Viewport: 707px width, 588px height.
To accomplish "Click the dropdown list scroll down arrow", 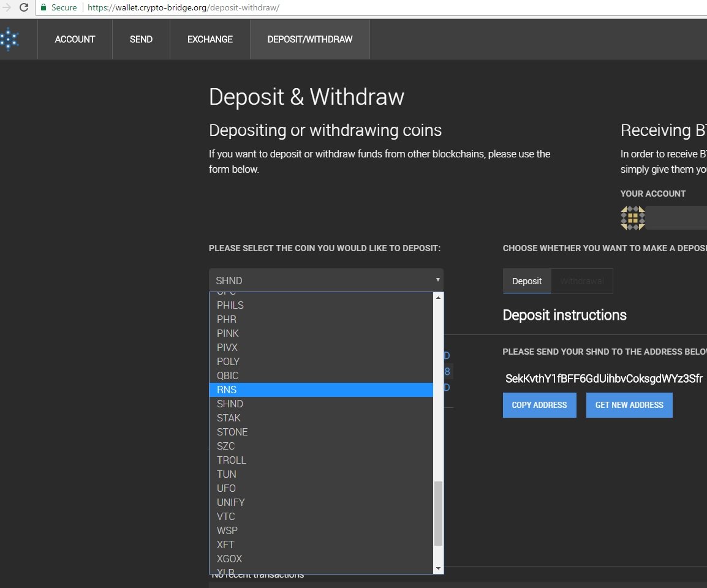I will click(x=438, y=568).
